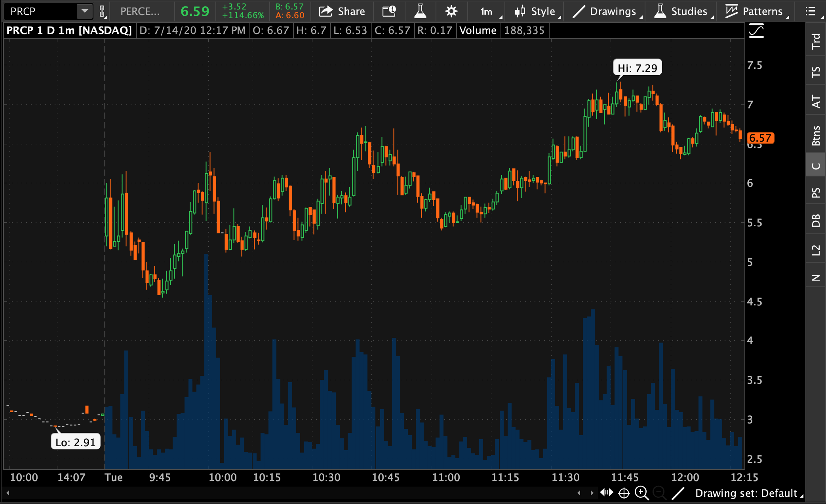Click the 14:07 time axis label
Viewport: 826px width, 504px height.
pyautogui.click(x=71, y=477)
